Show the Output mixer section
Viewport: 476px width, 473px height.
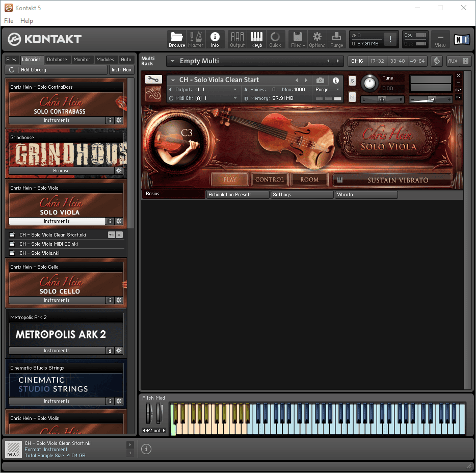pos(237,39)
